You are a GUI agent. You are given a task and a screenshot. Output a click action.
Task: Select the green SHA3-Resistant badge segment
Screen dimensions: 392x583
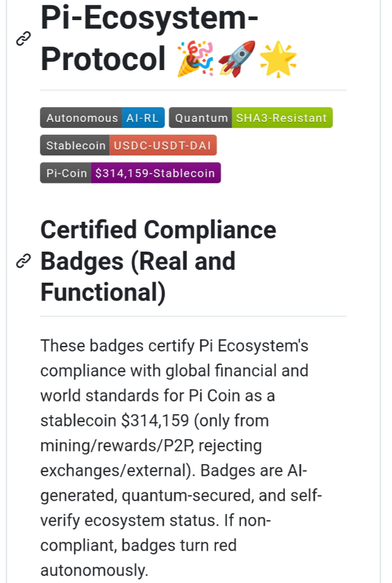point(282,118)
